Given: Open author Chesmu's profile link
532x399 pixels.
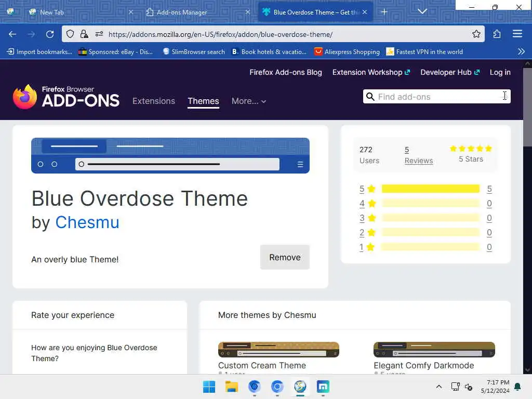Looking at the screenshot, I should point(87,222).
